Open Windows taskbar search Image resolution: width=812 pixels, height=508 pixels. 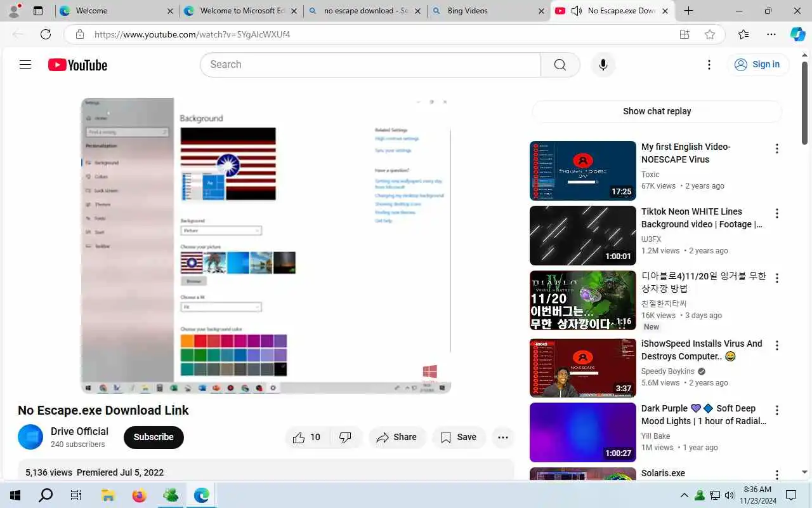coord(46,495)
